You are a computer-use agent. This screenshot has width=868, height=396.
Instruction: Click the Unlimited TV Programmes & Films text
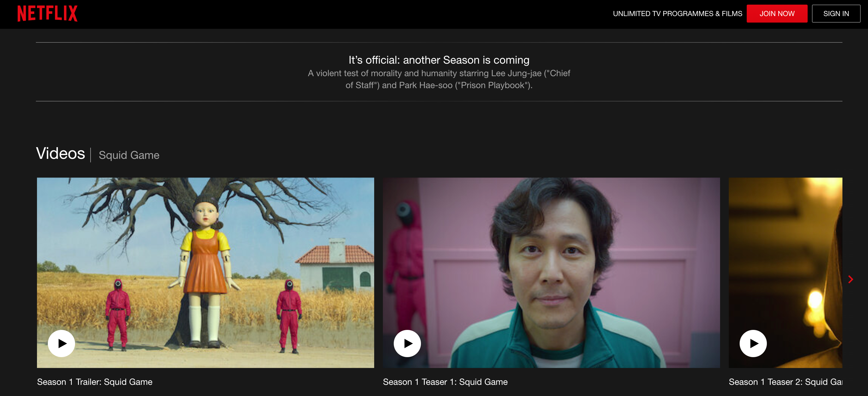point(677,14)
